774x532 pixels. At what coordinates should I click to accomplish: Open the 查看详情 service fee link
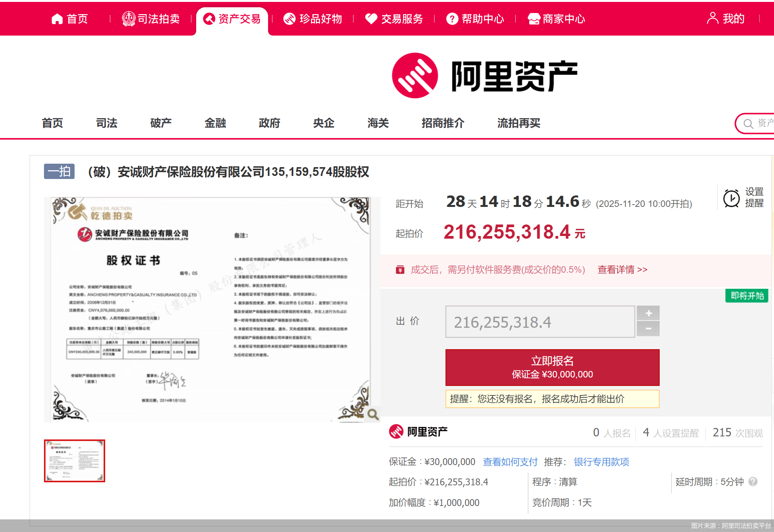pos(622,270)
